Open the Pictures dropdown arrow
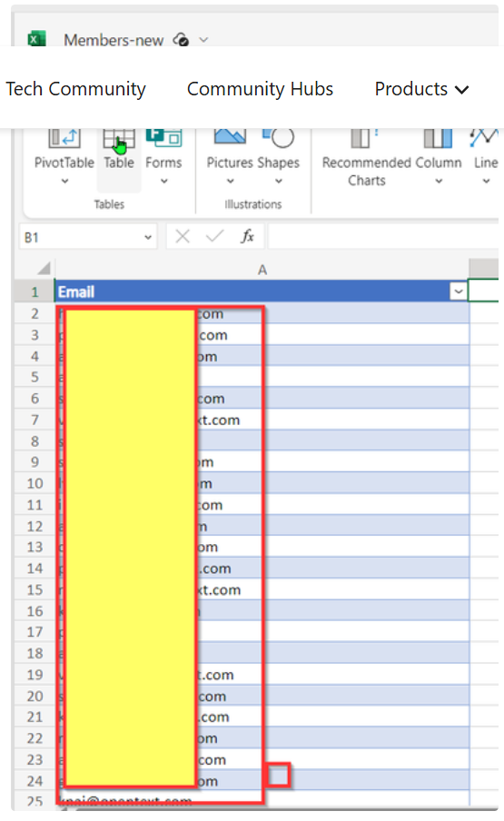 231,181
